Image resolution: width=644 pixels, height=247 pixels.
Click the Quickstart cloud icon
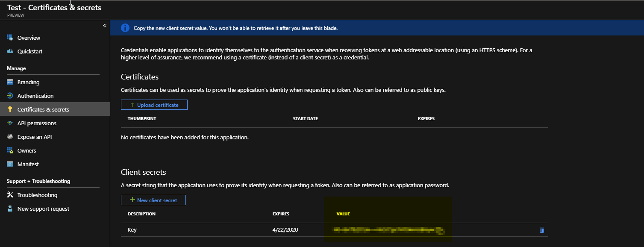point(10,52)
